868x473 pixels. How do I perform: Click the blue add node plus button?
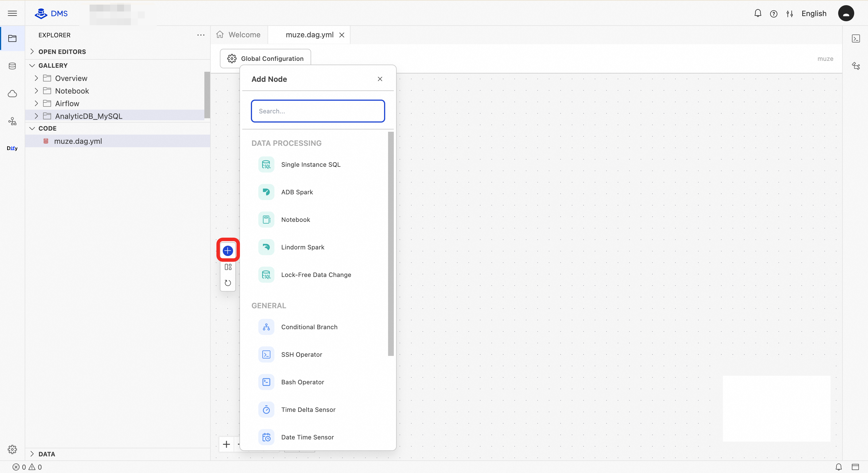(228, 250)
